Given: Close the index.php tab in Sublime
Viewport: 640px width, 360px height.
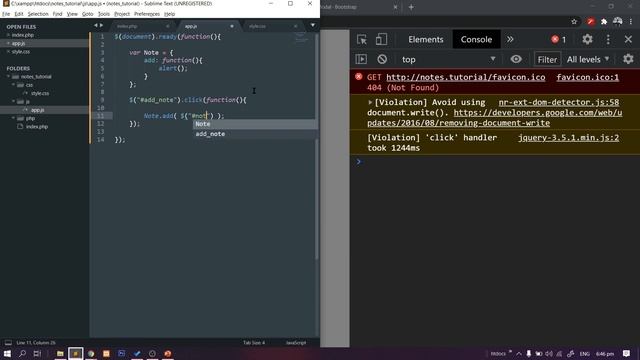Looking at the screenshot, I should 167,26.
